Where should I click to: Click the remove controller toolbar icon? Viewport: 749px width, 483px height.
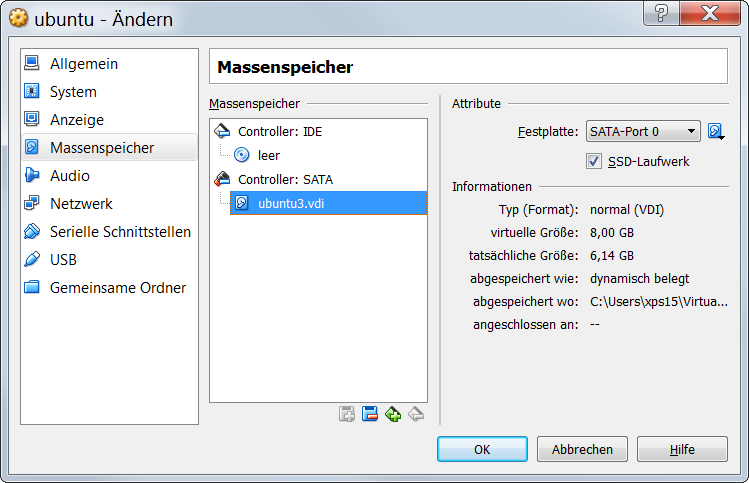pyautogui.click(x=416, y=414)
